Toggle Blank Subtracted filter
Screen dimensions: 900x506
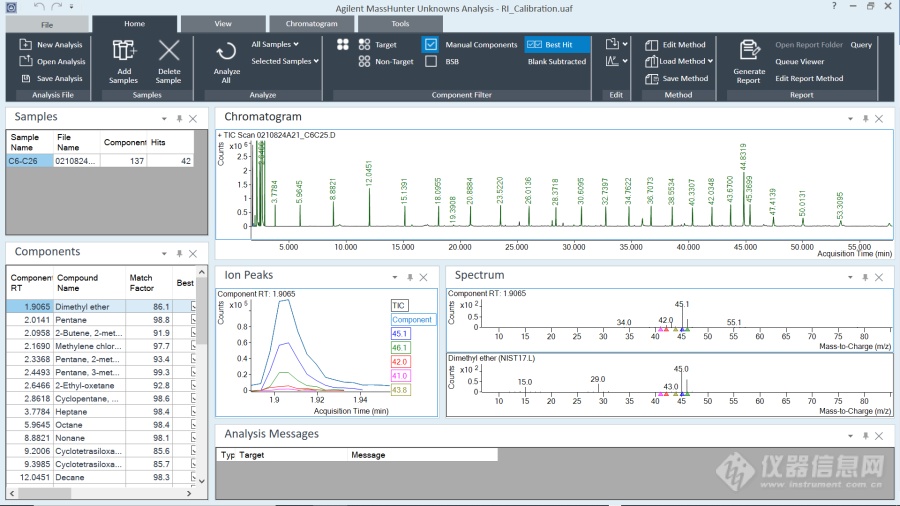(557, 61)
